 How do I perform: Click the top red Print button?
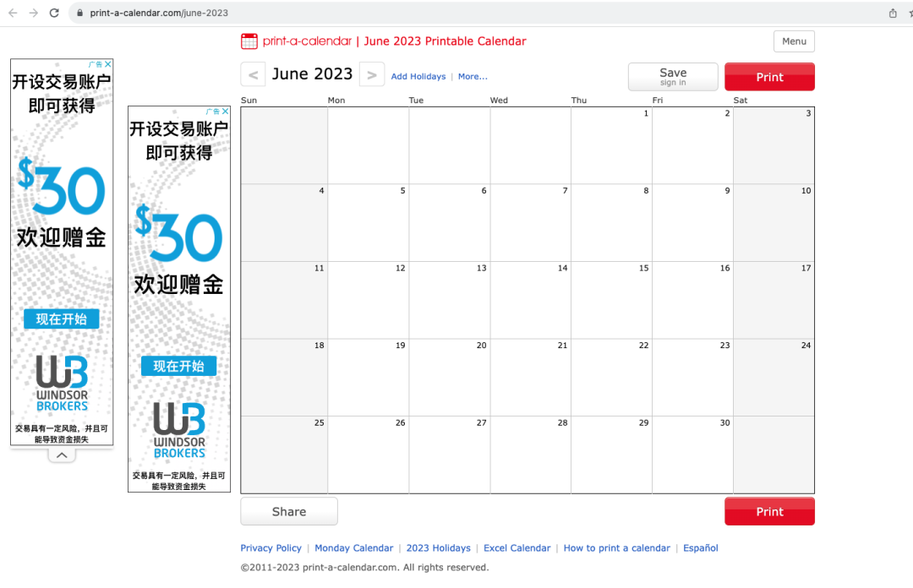[x=769, y=77]
